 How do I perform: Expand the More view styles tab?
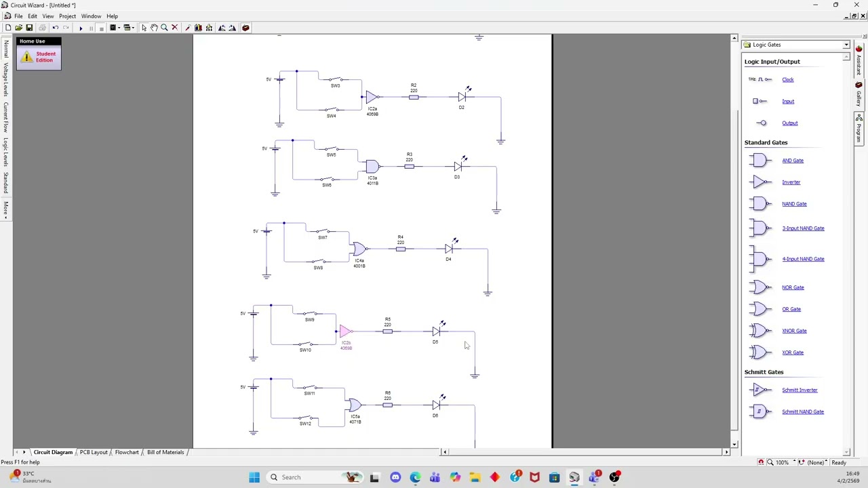pos(6,209)
